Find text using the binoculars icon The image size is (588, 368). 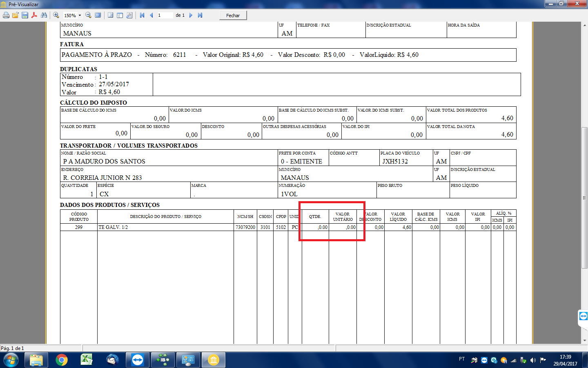point(44,15)
